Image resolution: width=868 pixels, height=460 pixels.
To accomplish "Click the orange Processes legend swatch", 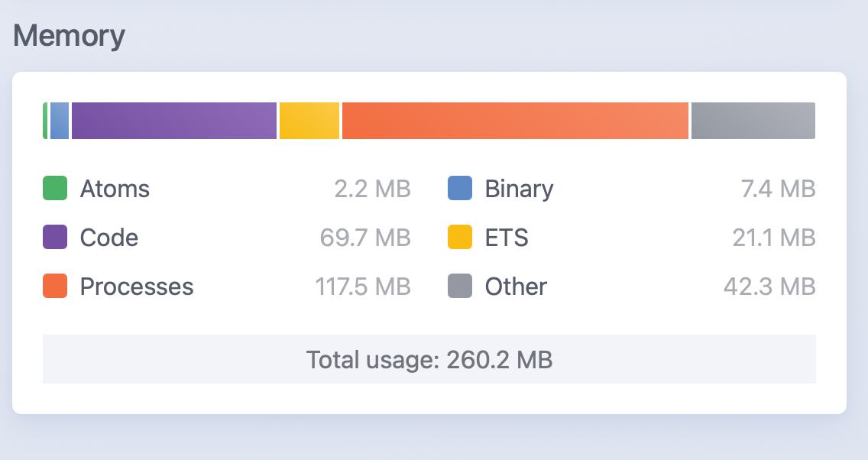I will coord(55,286).
